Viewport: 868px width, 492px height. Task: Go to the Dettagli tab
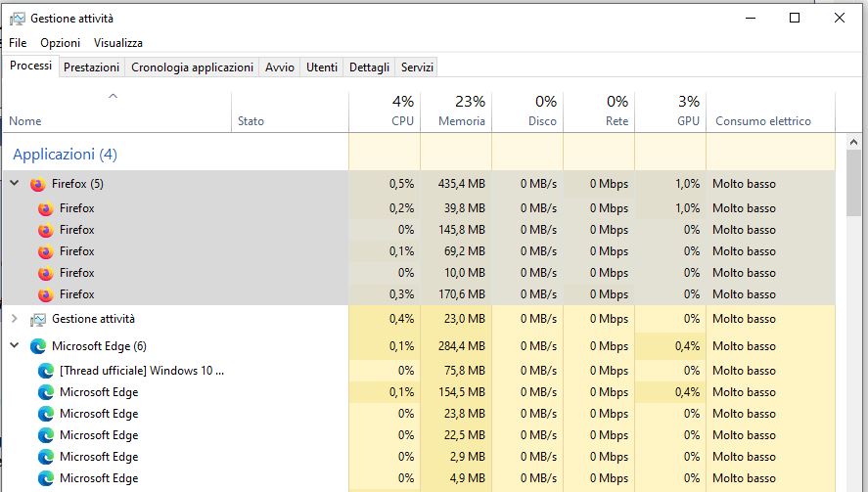[x=369, y=67]
